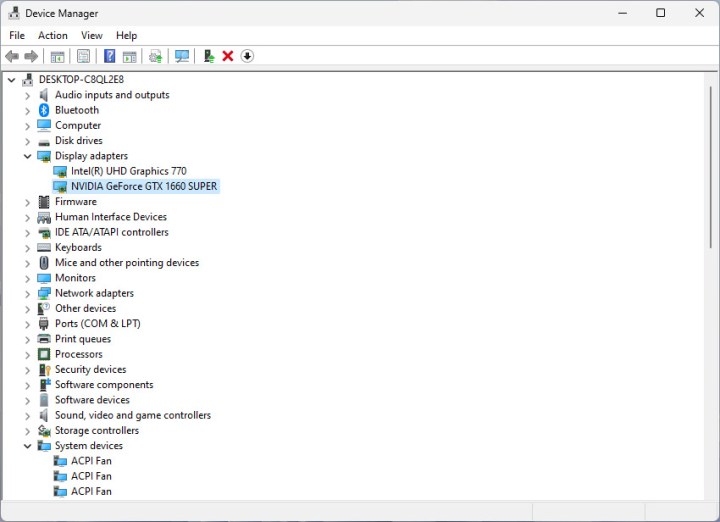720x522 pixels.
Task: Click the Bluetooth category icon
Action: point(44,110)
